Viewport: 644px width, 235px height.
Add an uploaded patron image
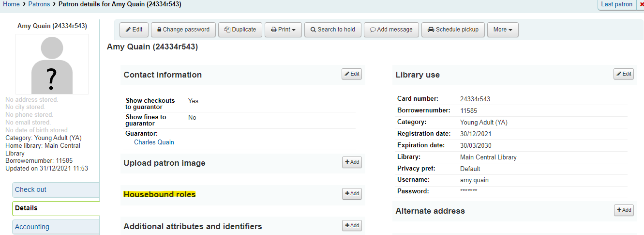click(x=352, y=162)
